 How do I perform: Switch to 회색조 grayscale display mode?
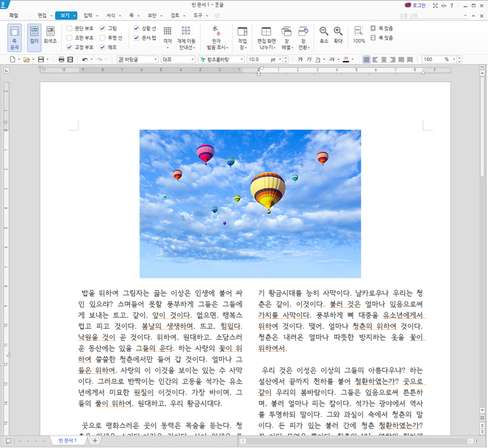tap(50, 35)
